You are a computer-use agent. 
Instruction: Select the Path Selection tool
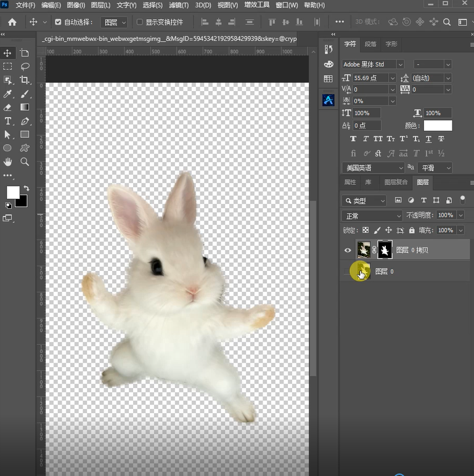[7, 134]
